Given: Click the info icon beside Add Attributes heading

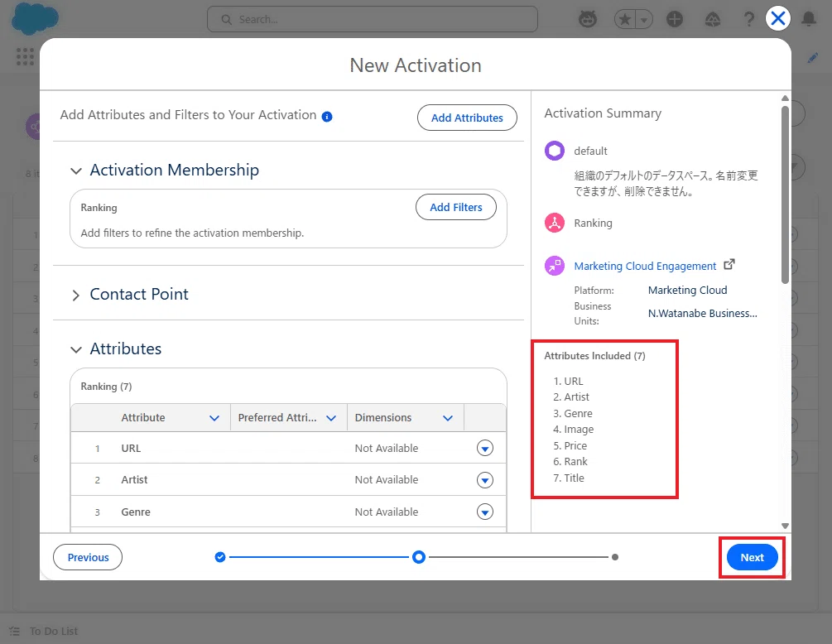Looking at the screenshot, I should pos(327,117).
